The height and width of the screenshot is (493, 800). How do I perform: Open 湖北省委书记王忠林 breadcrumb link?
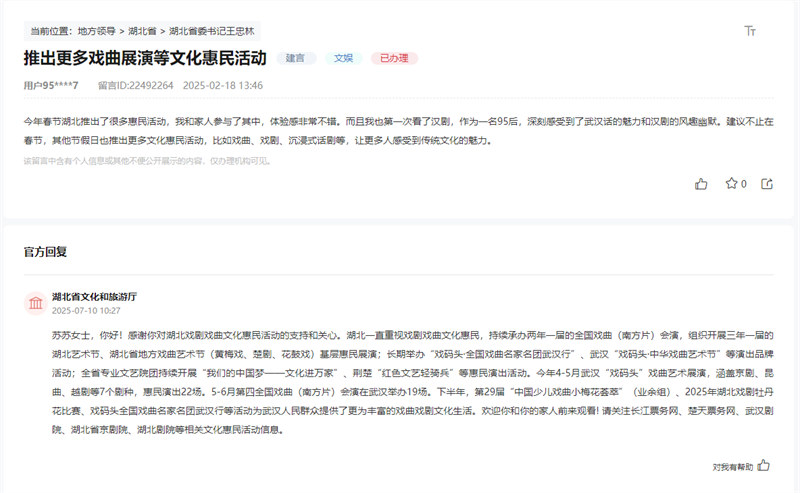tap(212, 32)
